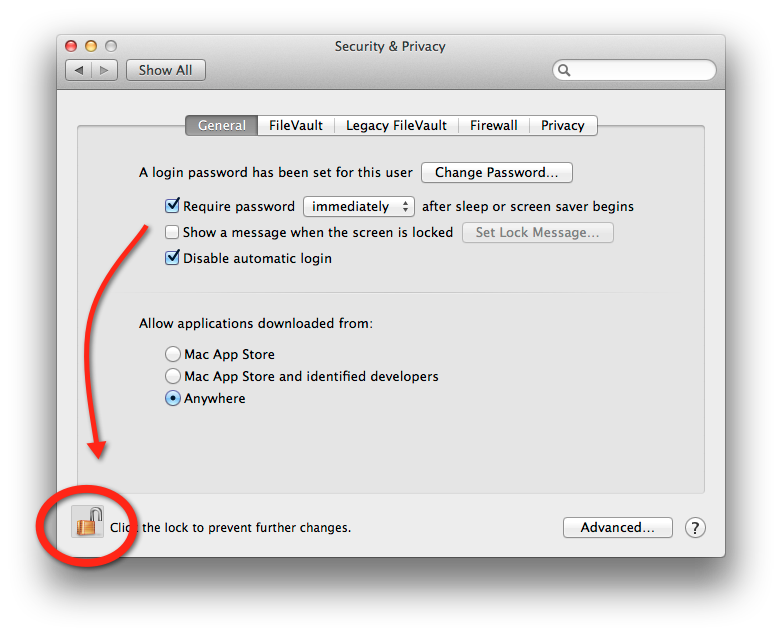Click the help question mark button

point(695,527)
